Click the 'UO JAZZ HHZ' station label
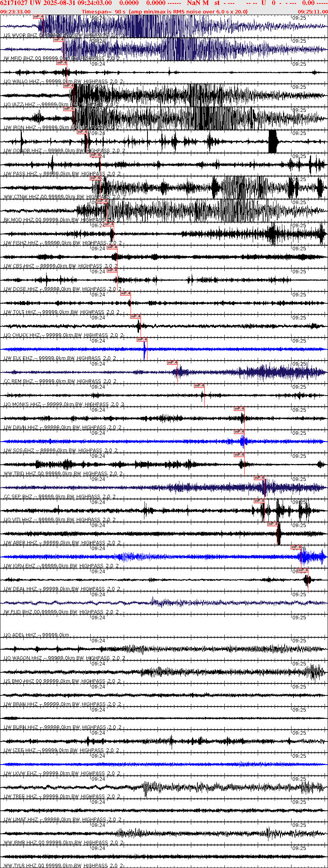Viewport: 328px width, 868px height. click(19, 105)
